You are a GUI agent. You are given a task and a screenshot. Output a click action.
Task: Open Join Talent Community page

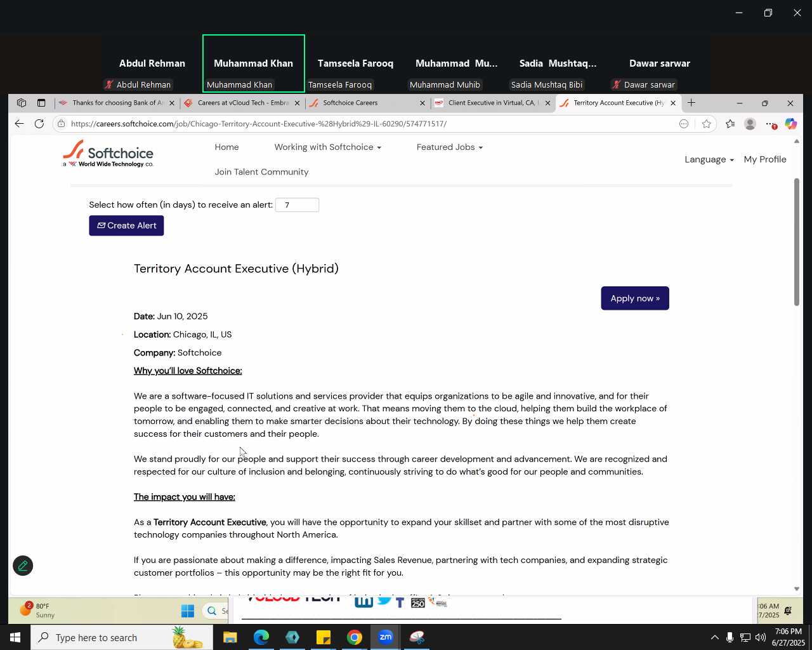click(261, 172)
